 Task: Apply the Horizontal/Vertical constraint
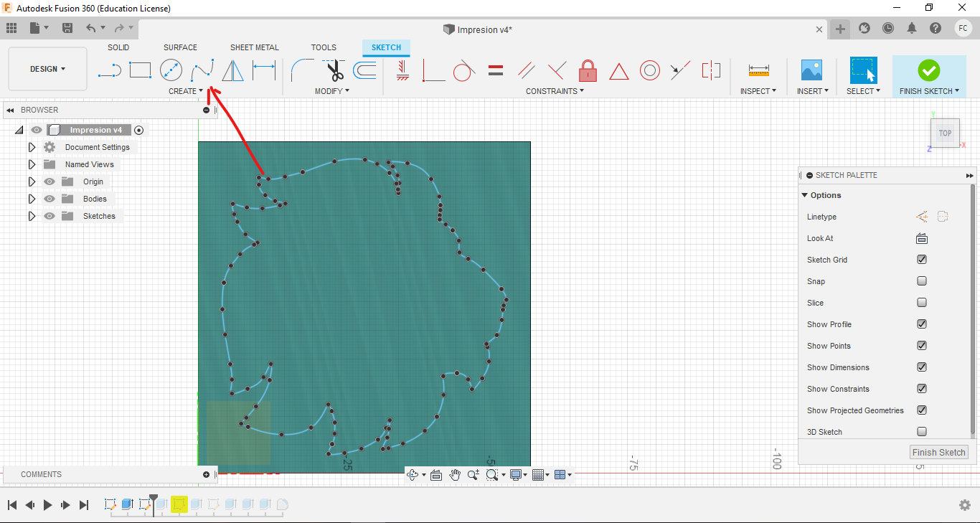[402, 70]
